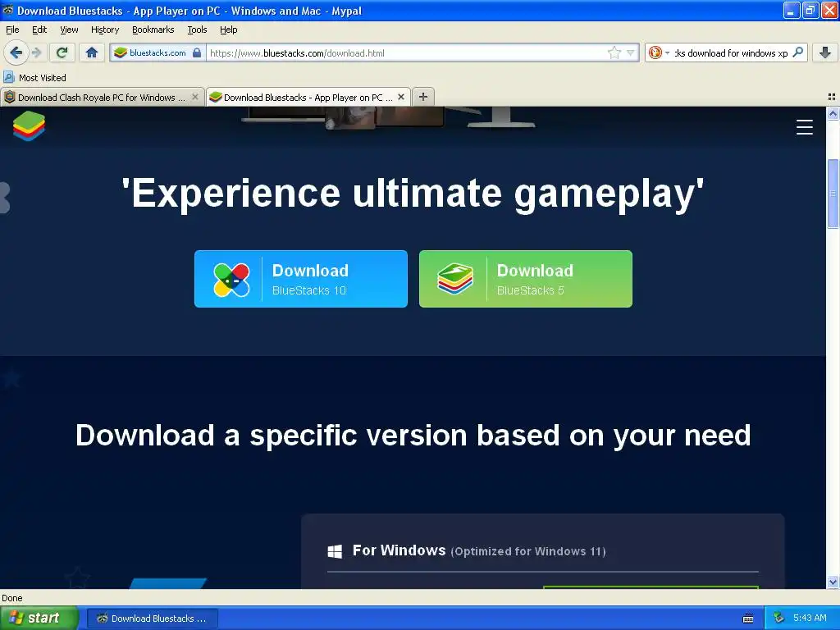840x630 pixels.
Task: Click the keyboard icon in taskbar
Action: (748, 619)
